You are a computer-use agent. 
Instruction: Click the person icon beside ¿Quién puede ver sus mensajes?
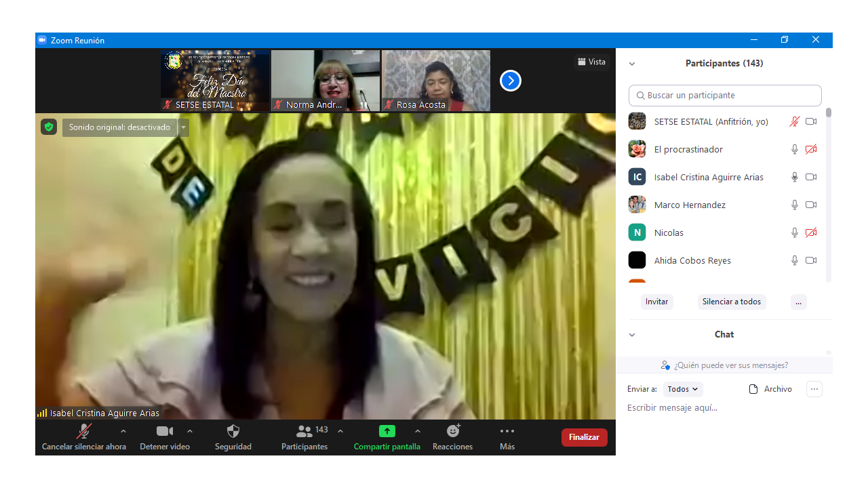pyautogui.click(x=666, y=365)
